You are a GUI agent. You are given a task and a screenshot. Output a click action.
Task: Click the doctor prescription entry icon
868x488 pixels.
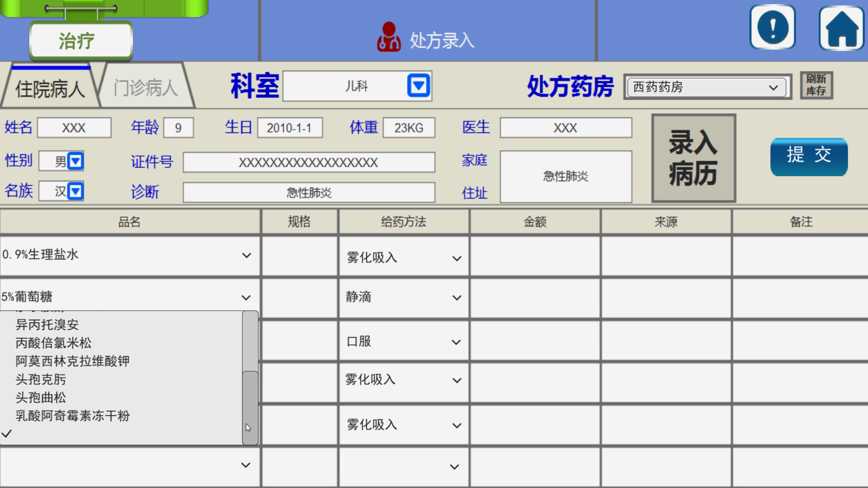tap(388, 37)
